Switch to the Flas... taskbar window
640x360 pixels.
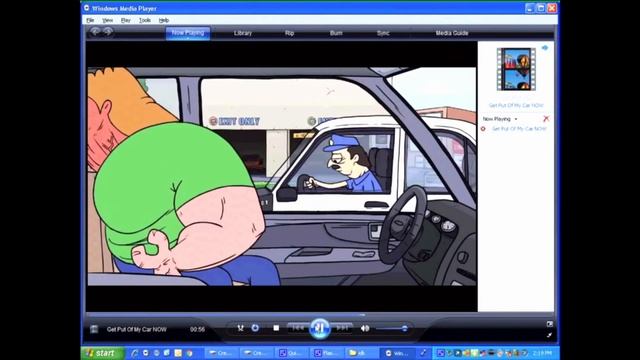326,353
